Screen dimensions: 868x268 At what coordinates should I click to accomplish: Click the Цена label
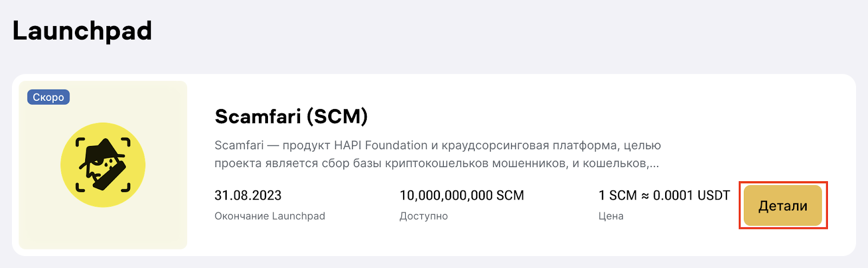coord(611,216)
